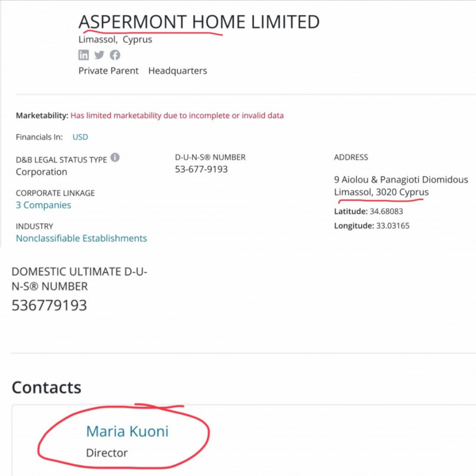The width and height of the screenshot is (476, 476).
Task: Open the company's Facebook page icon
Action: click(x=115, y=55)
